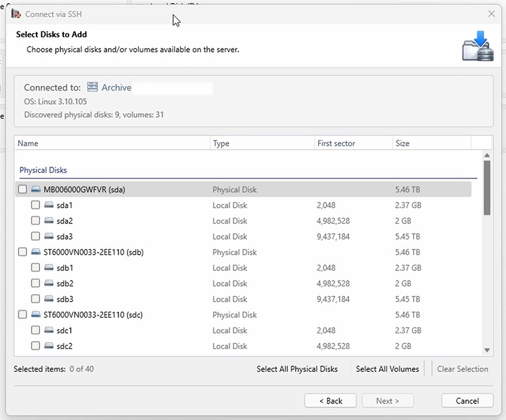Sort by the Size column header
Image resolution: width=506 pixels, height=420 pixels.
pos(432,143)
